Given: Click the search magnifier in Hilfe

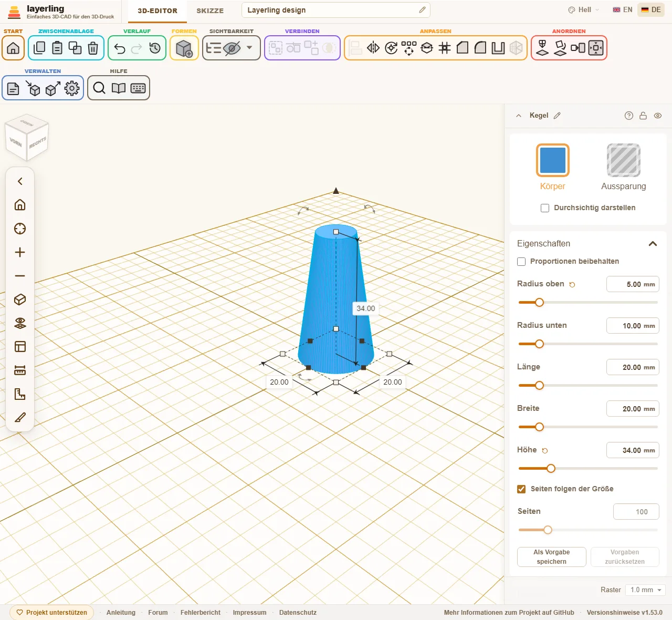Looking at the screenshot, I should [x=99, y=88].
